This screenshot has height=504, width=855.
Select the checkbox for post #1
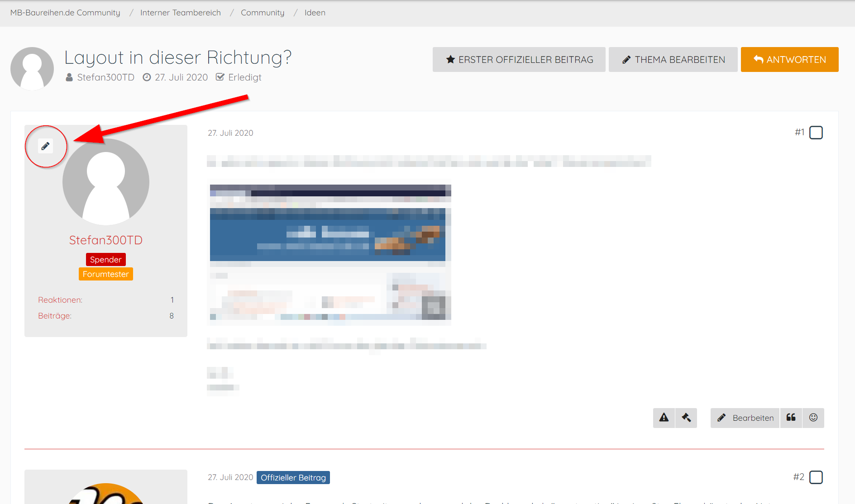(816, 133)
